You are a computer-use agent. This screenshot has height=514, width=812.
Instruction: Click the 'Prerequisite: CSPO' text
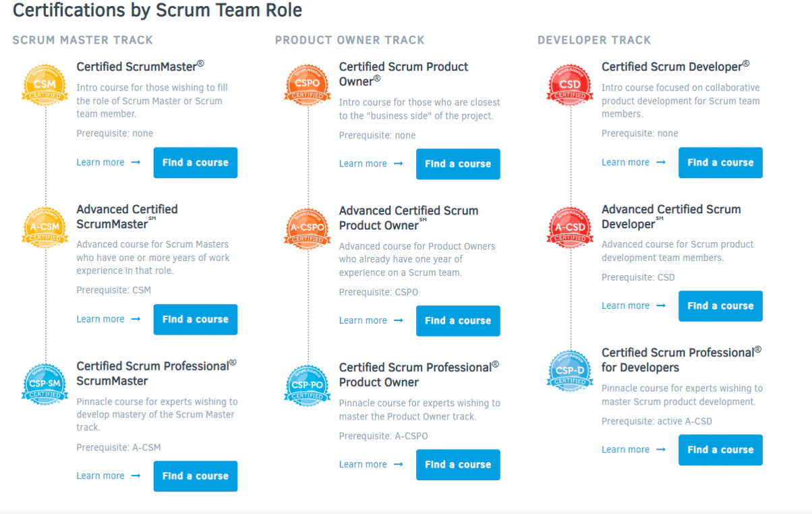[378, 292]
